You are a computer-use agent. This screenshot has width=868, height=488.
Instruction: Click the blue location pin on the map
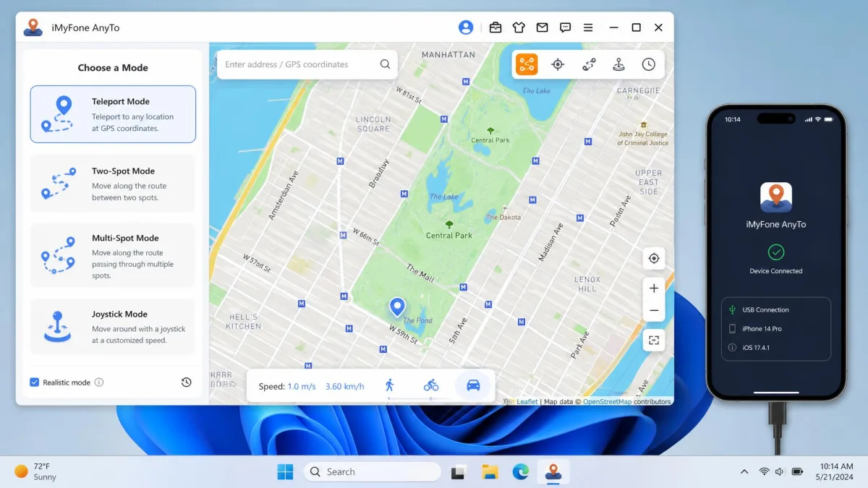tap(397, 307)
